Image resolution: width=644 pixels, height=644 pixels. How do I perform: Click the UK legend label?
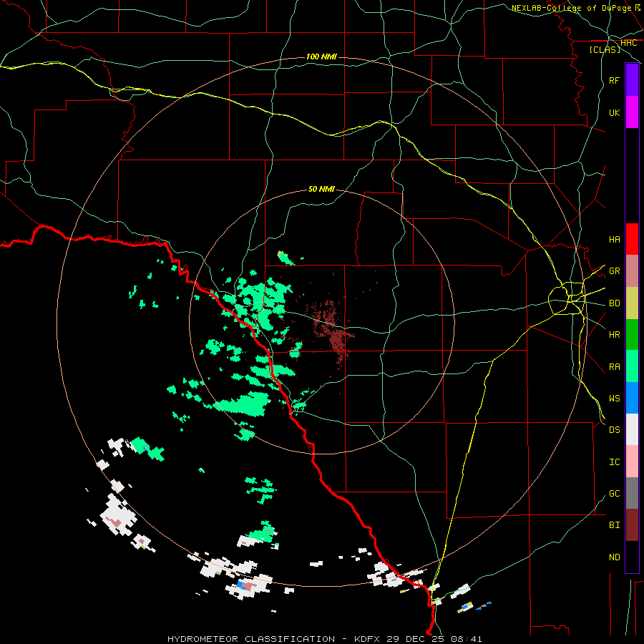tap(614, 112)
